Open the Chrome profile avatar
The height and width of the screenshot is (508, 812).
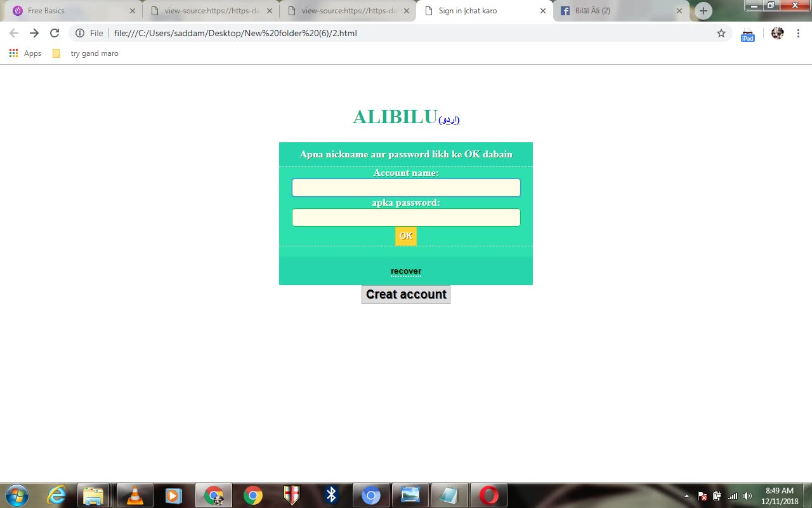click(x=777, y=33)
